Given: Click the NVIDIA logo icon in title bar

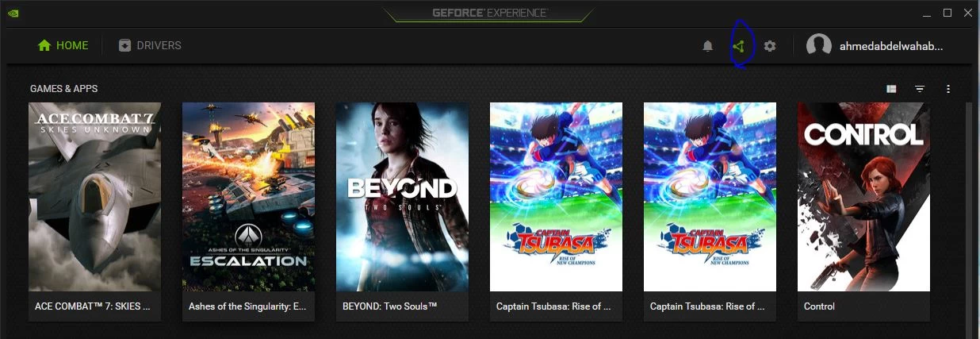Looking at the screenshot, I should 13,13.
